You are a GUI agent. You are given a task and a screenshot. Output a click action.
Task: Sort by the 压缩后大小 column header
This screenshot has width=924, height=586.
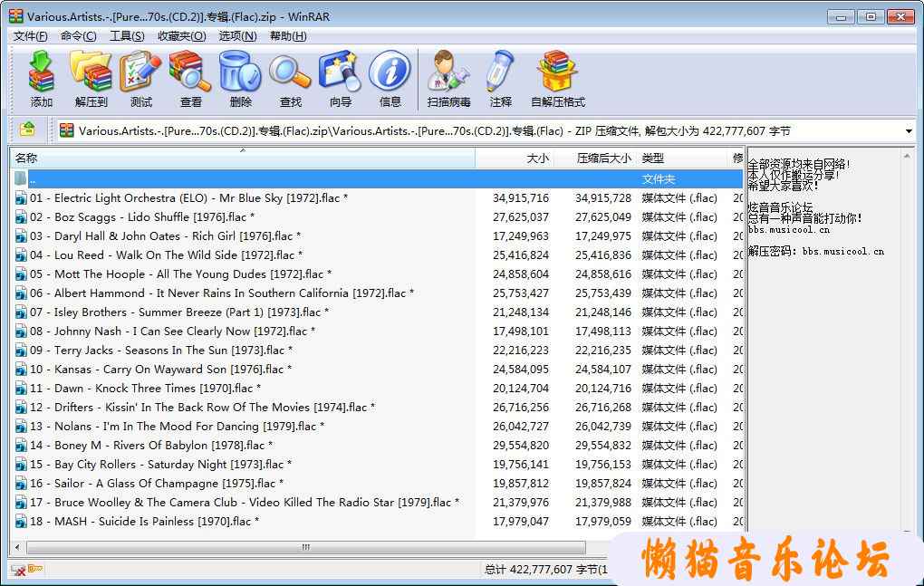(x=594, y=158)
